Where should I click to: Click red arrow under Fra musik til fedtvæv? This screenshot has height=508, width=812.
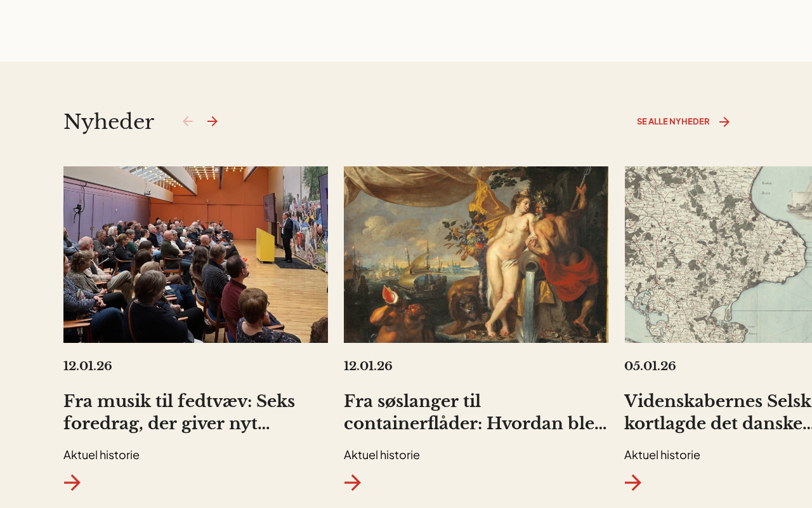[x=72, y=483]
